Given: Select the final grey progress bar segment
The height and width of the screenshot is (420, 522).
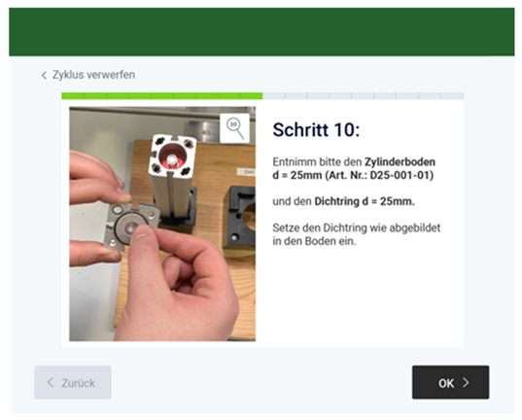Looking at the screenshot, I should [452, 96].
